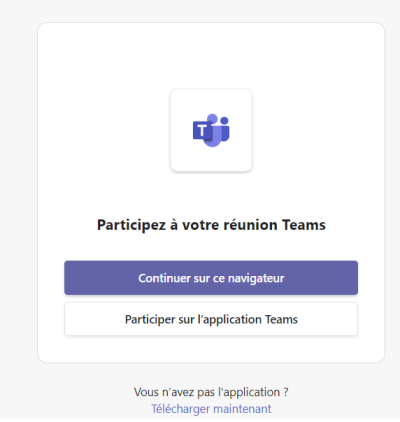The height and width of the screenshot is (422, 400).
Task: Select the purple primary join button
Action: click(x=211, y=278)
